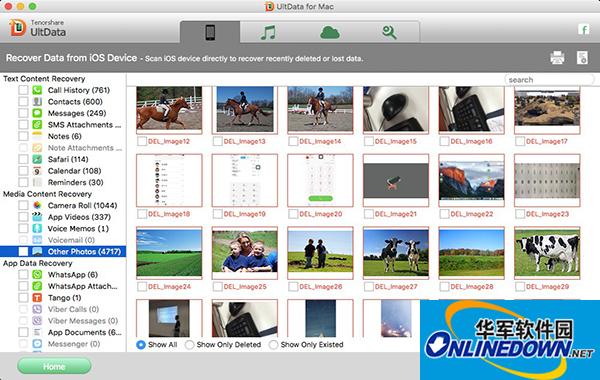Select the Show Only Deleted option
The image size is (600, 380).
point(189,344)
